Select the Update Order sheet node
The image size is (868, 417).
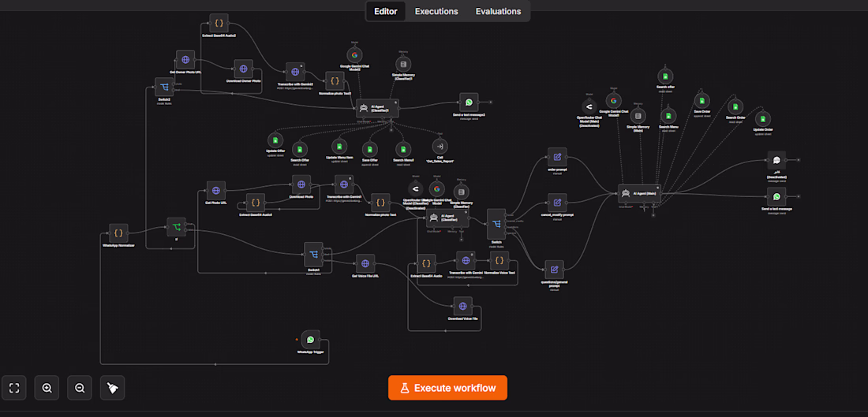[763, 119]
